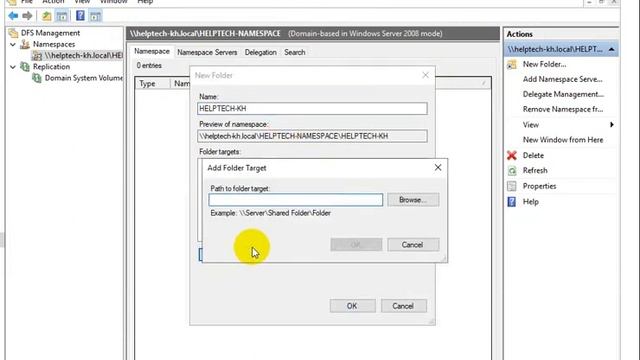
Task: Click Cancel in Add Folder Target dialog
Action: tap(413, 245)
